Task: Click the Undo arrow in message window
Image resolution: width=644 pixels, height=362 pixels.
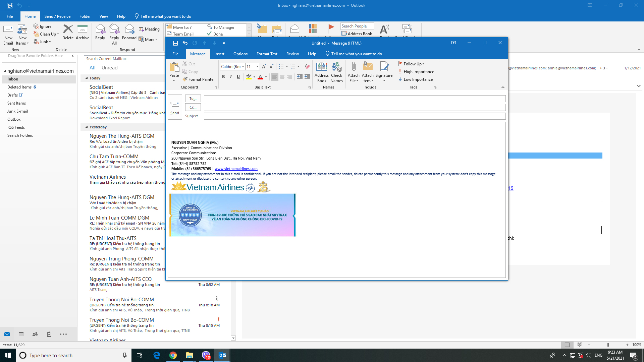Action: (x=185, y=43)
